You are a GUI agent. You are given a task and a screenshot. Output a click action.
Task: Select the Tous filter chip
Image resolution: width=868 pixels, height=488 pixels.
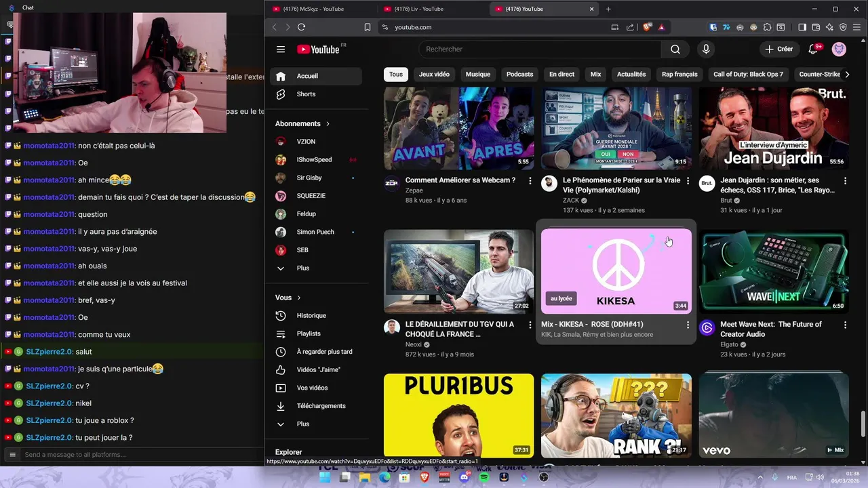396,75
